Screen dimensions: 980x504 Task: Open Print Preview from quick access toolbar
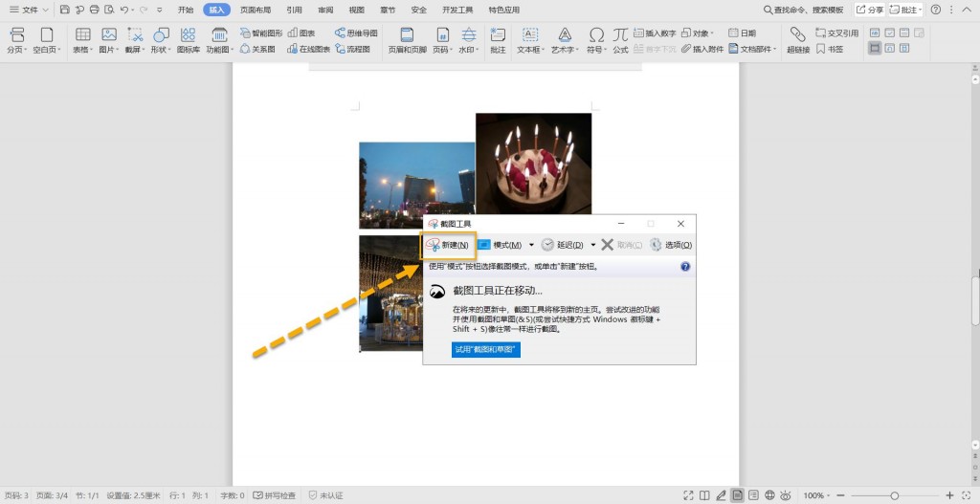pyautogui.click(x=109, y=10)
